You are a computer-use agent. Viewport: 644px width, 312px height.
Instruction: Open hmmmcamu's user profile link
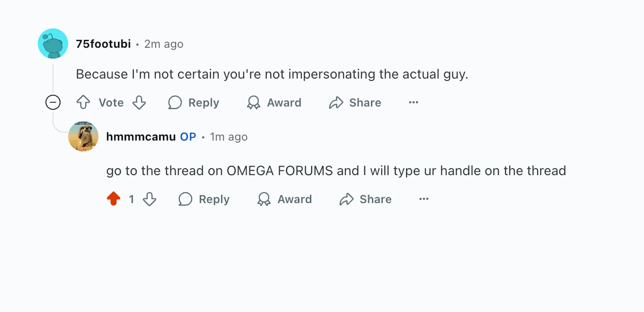click(141, 137)
